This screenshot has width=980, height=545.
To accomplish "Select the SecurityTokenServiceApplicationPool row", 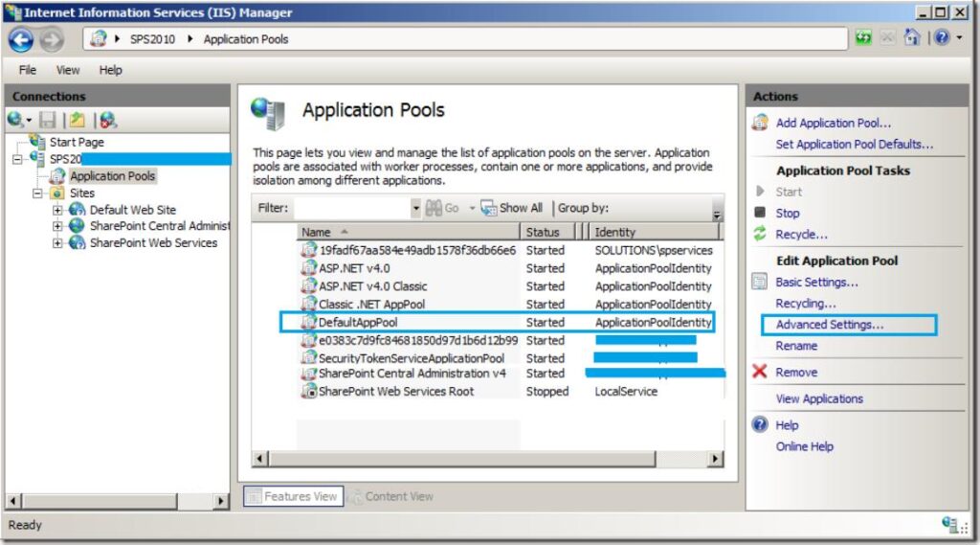I will click(x=412, y=358).
